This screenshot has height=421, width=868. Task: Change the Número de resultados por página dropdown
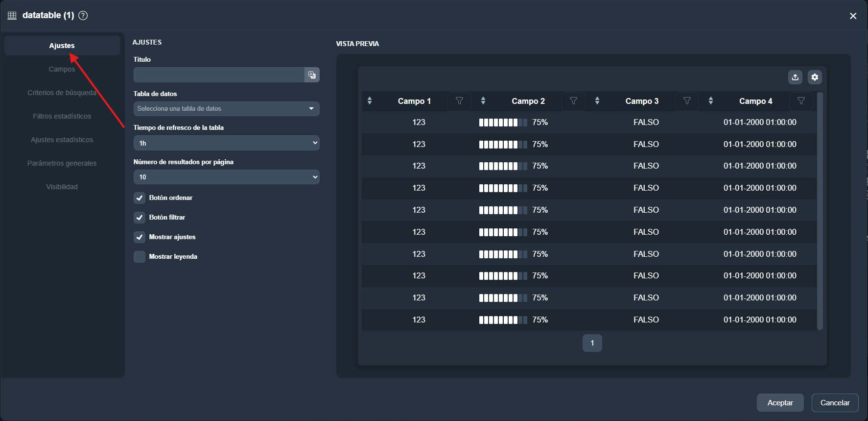(x=226, y=177)
